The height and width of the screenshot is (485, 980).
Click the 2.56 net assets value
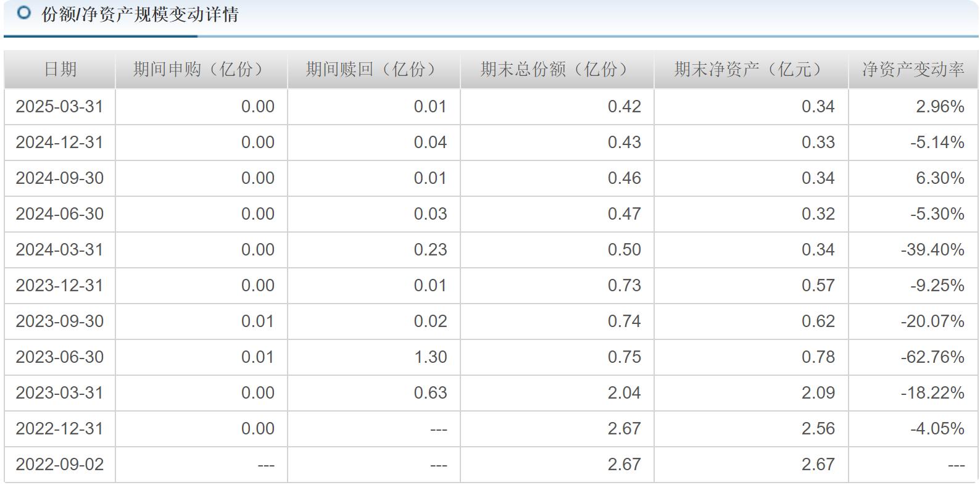[x=818, y=429]
